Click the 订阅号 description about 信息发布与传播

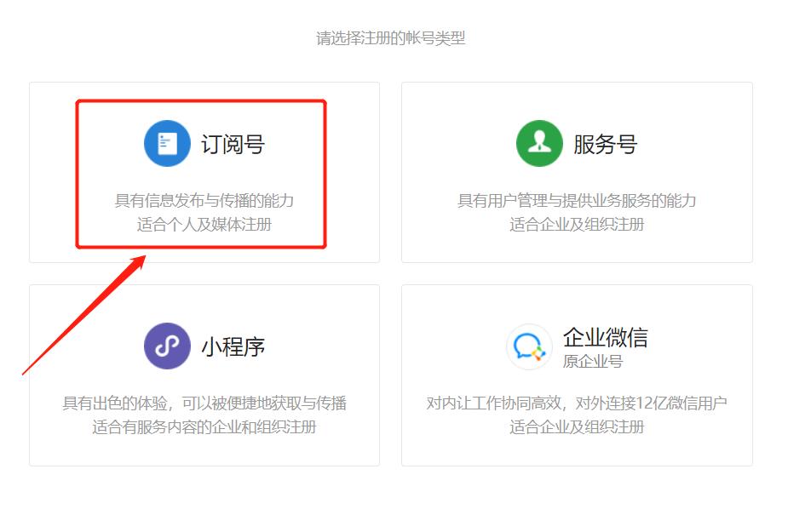tap(202, 201)
